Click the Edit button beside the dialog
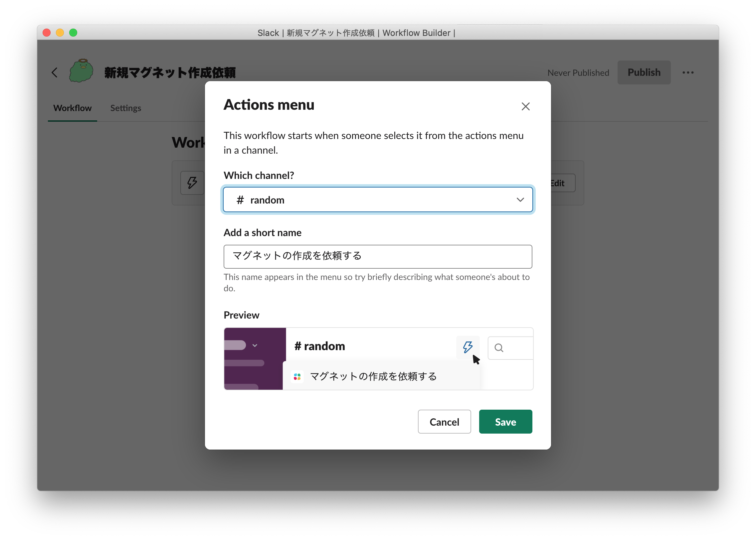This screenshot has height=540, width=756. tap(562, 183)
